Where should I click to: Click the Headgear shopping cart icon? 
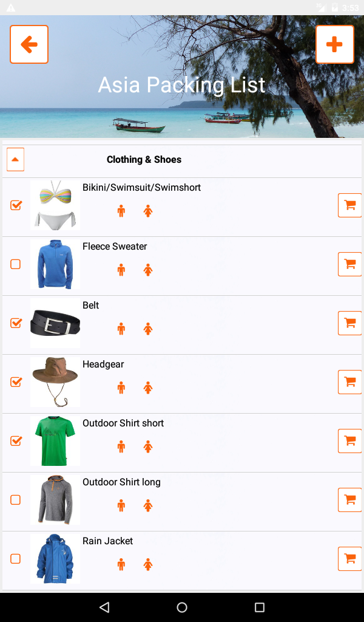click(349, 382)
